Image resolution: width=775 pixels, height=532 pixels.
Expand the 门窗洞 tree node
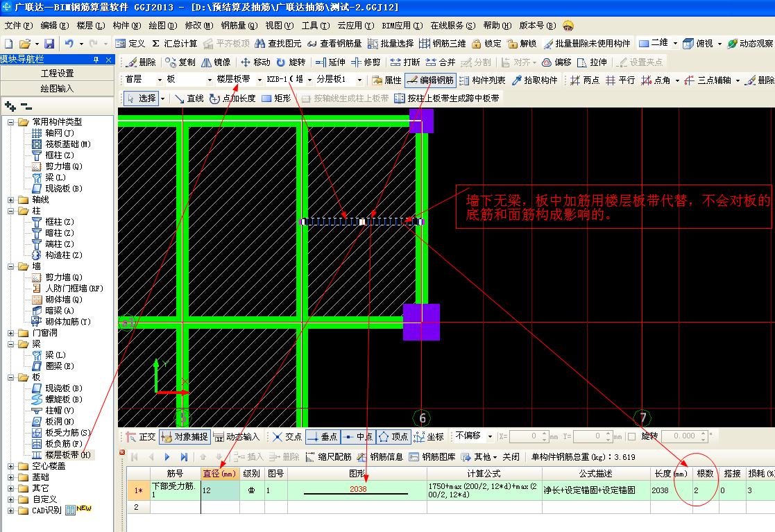point(11,333)
